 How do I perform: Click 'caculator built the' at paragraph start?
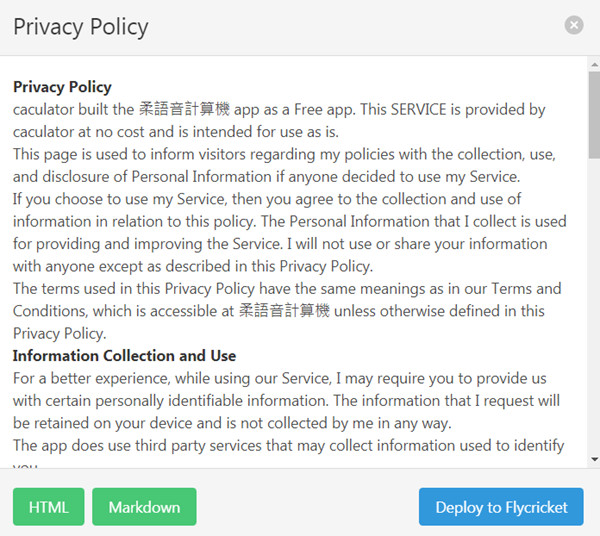point(74,109)
